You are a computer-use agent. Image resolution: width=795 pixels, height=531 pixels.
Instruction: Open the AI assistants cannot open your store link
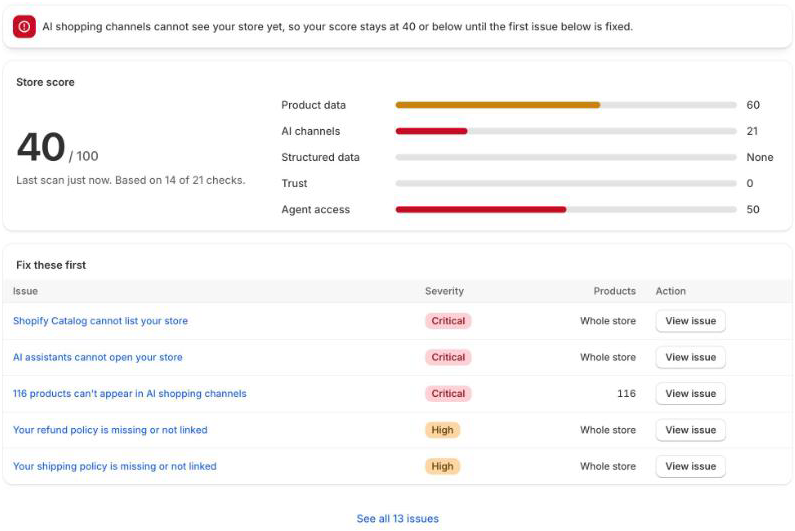click(x=98, y=358)
